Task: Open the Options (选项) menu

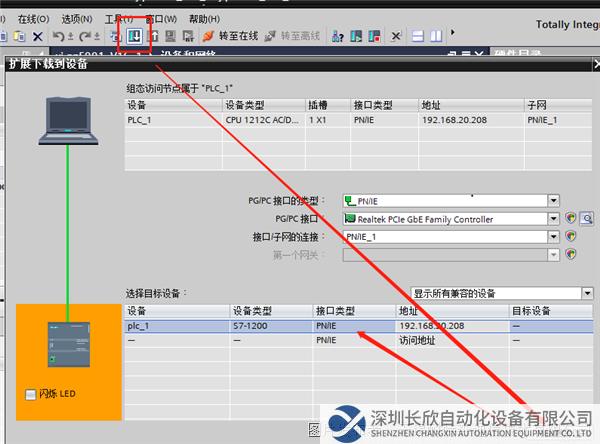Action: (76, 18)
